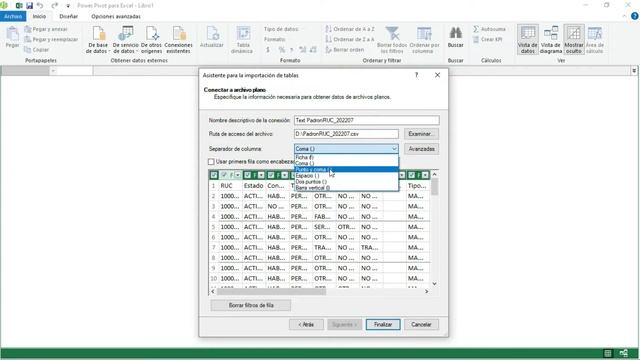Open the Estado column filter arrow

click(261, 175)
